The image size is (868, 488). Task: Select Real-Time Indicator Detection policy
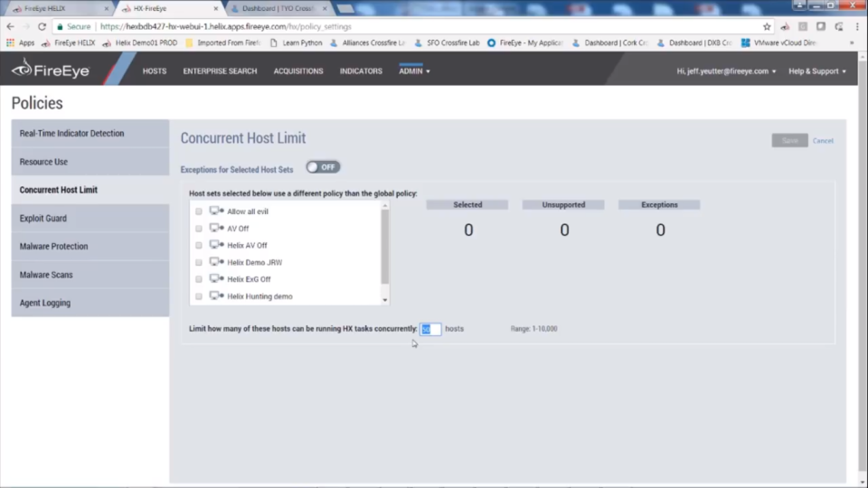pyautogui.click(x=90, y=134)
